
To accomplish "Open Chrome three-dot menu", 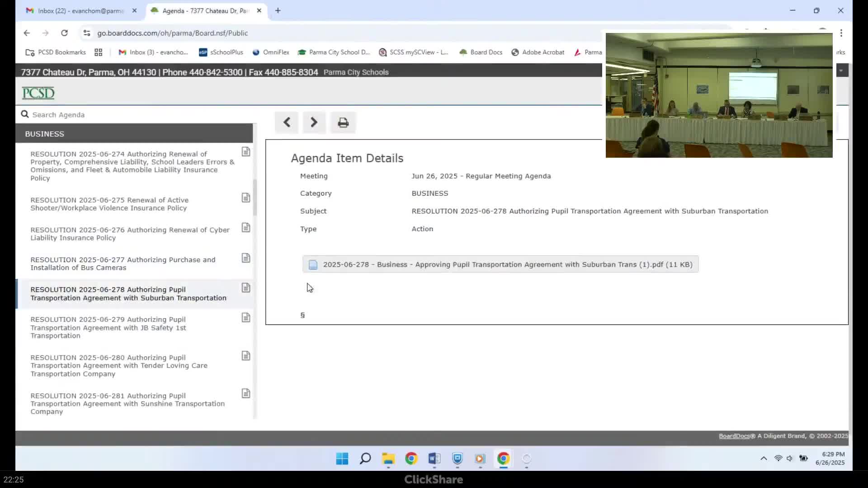I will click(x=841, y=33).
